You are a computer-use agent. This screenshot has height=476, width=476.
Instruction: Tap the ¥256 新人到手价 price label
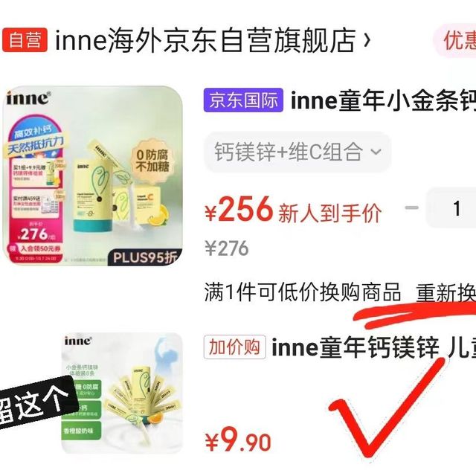coord(293,210)
